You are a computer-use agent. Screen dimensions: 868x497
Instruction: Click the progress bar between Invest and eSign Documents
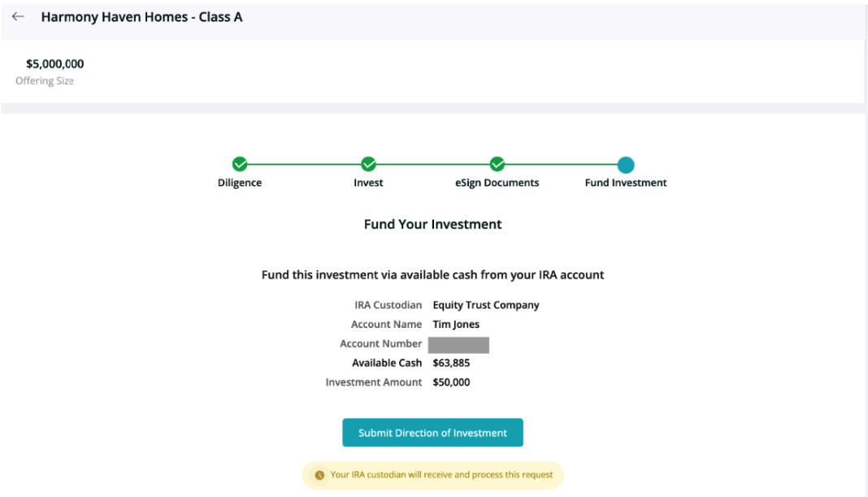(x=432, y=164)
